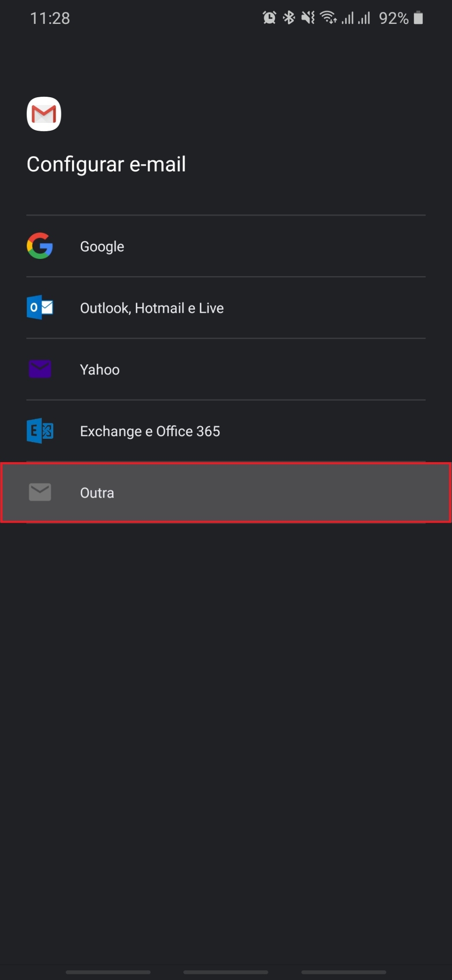Choose the Google account label
Screen dimensions: 452x980
click(x=102, y=246)
